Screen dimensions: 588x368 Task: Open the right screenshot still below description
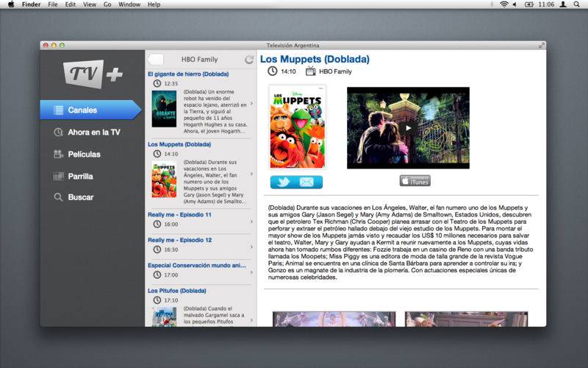pos(466,319)
